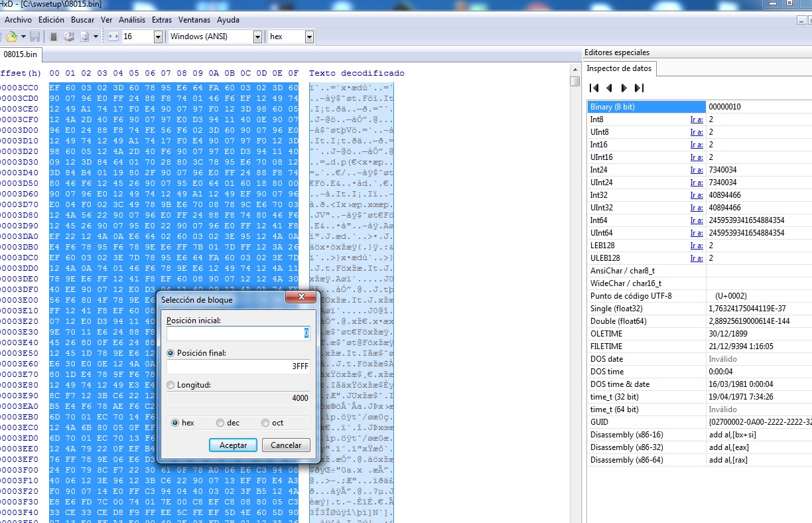
Task: Jump to last byte in data inspector
Action: click(639, 88)
